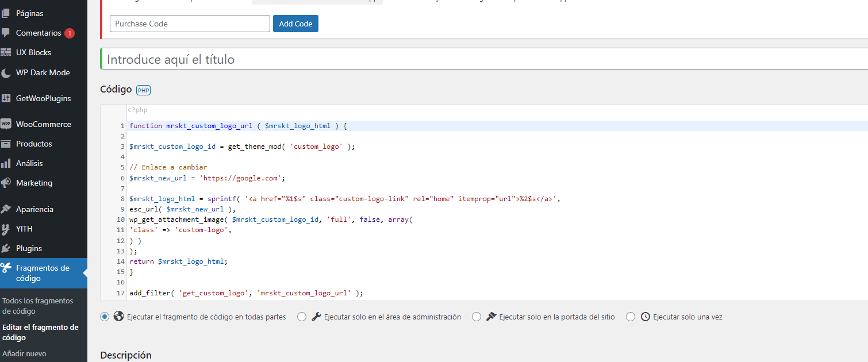The image size is (868, 362).
Task: Click the Purchase Code input field
Action: pos(190,24)
